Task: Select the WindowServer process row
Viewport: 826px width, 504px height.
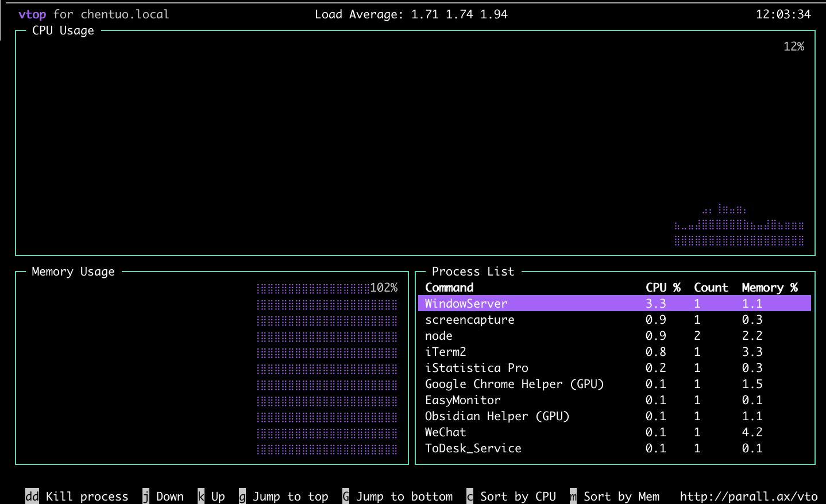Action: (x=466, y=304)
